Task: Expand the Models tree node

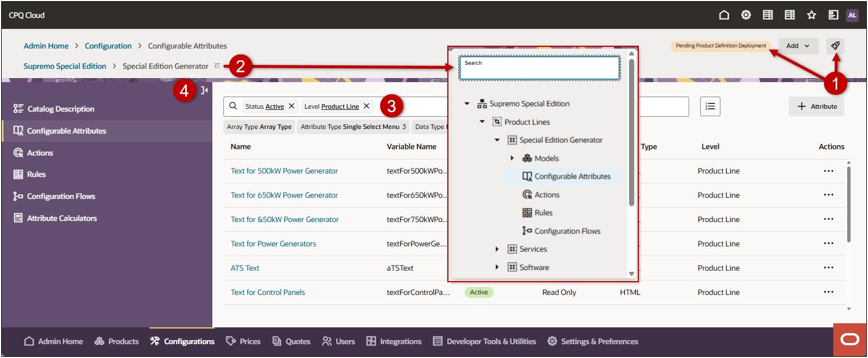Action: pyautogui.click(x=512, y=157)
